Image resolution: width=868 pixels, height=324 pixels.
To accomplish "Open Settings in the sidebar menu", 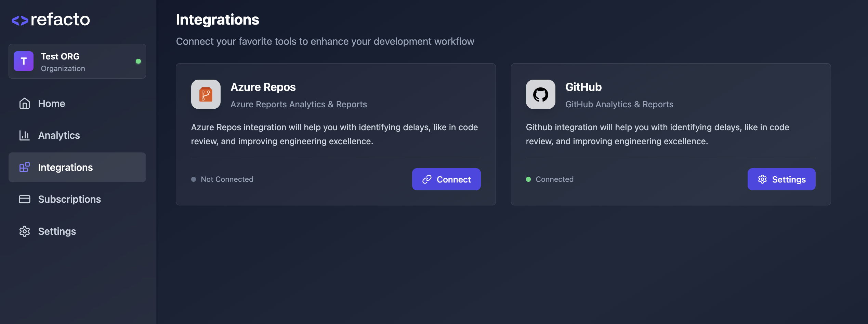I will coord(77,231).
